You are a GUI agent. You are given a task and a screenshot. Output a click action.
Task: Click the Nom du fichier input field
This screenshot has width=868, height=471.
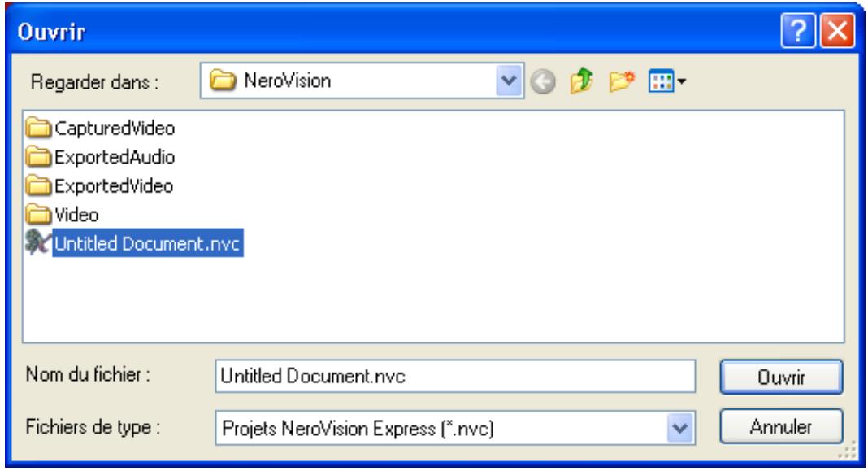coord(455,377)
